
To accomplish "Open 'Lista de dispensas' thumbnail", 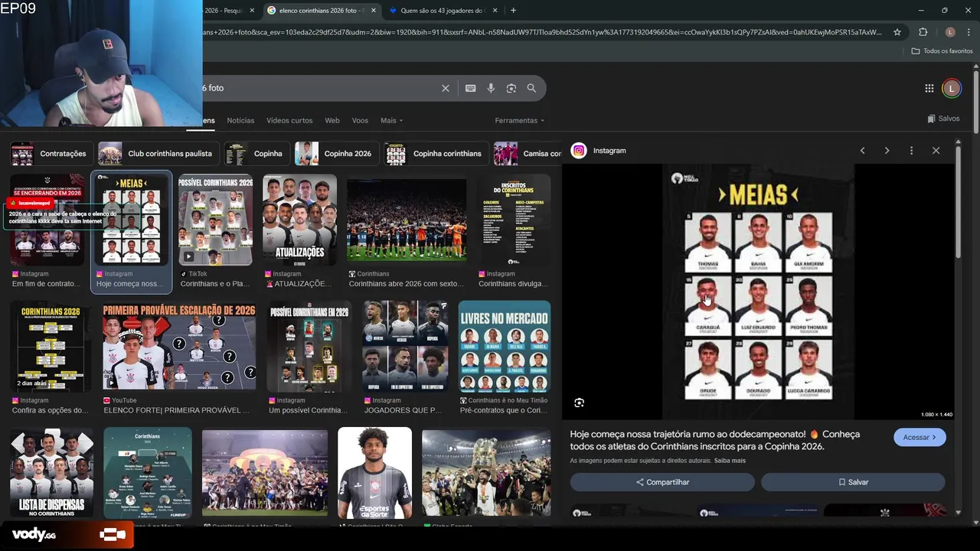I will 51,473.
